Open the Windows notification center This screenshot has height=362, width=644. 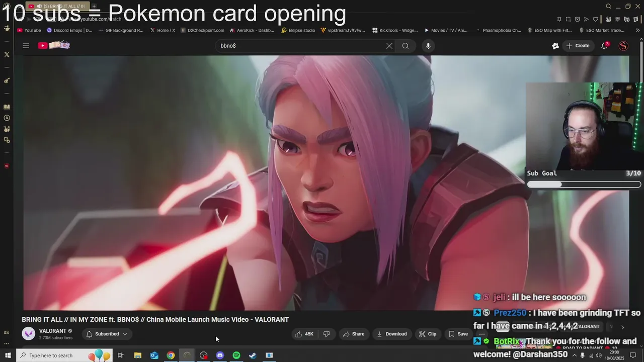click(x=633, y=355)
